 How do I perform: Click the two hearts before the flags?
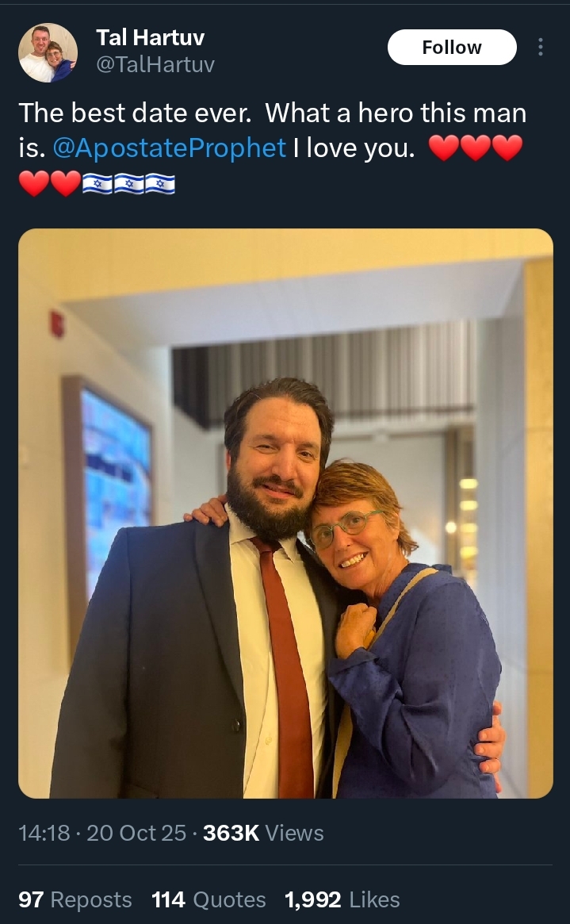click(49, 183)
